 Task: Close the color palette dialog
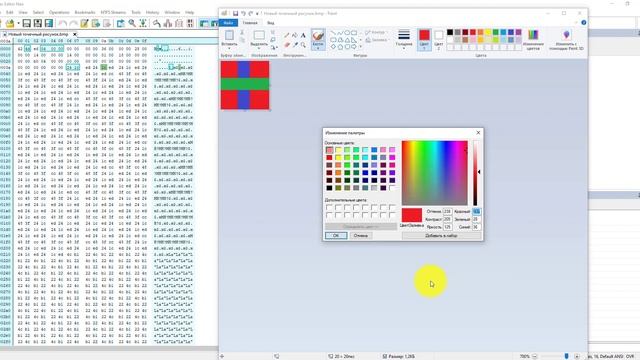coord(478,133)
